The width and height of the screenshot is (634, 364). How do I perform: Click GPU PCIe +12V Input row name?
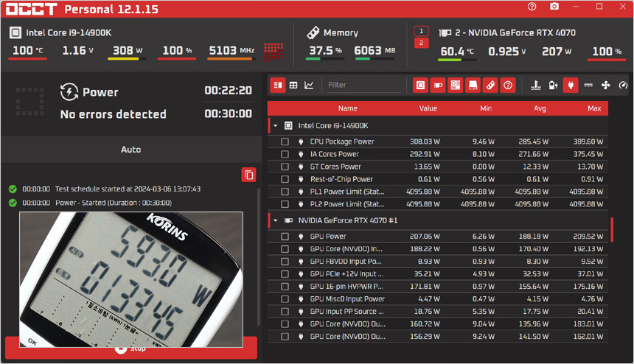click(x=346, y=274)
